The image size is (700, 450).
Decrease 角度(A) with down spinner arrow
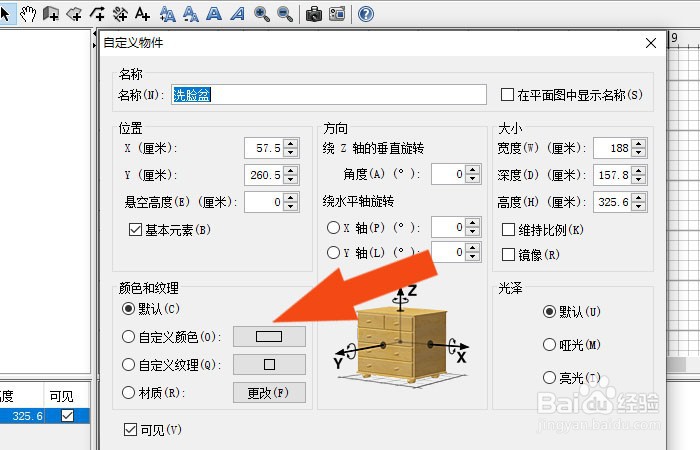473,178
